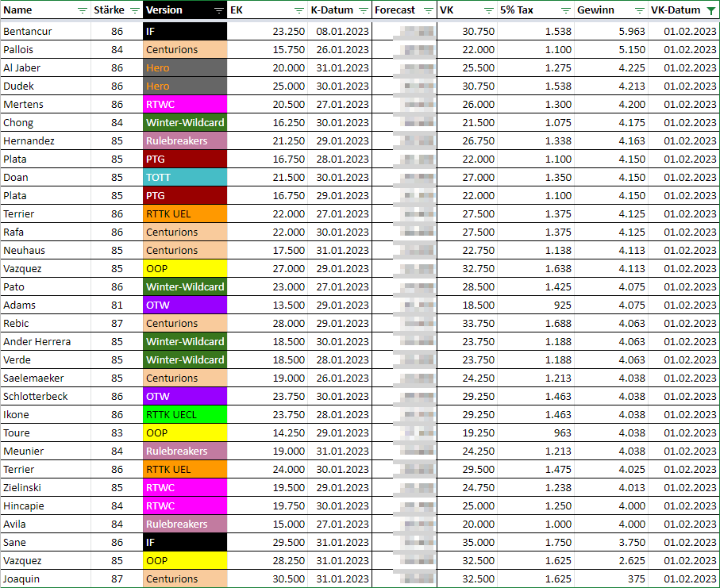Select the Ander Herrera name cell
This screenshot has width=720, height=588.
coord(45,341)
